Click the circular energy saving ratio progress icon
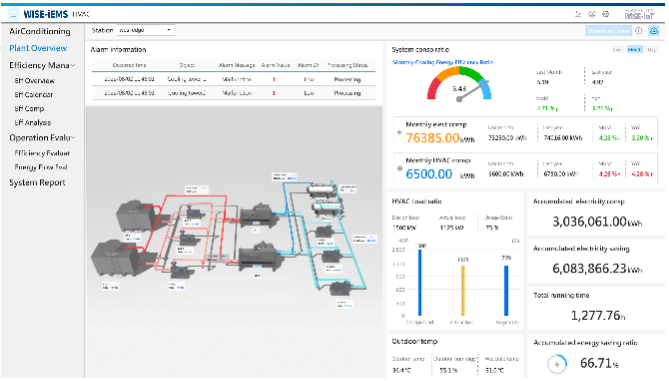Screen dimensions: 669x381 tap(557, 364)
